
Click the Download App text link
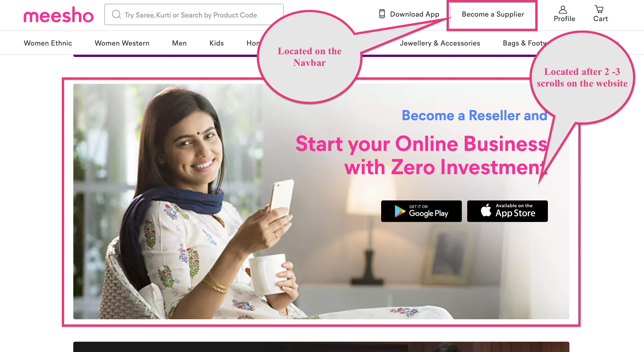(415, 14)
